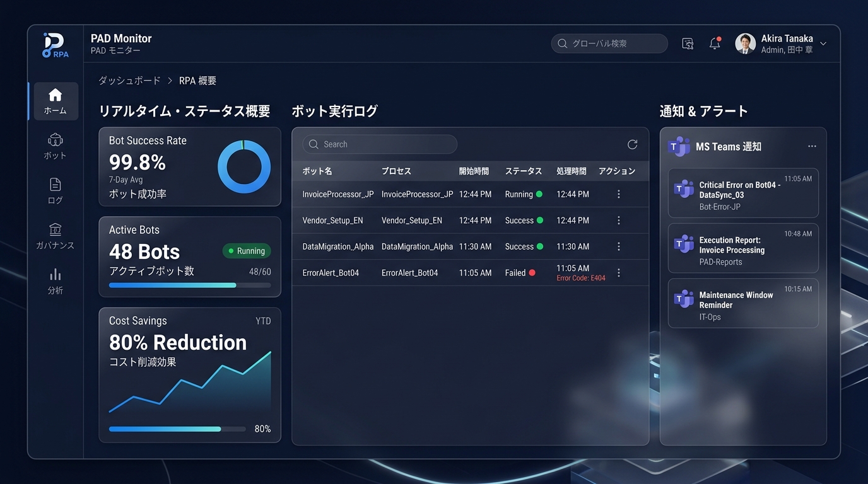Refresh the bot execution log
This screenshot has width=868, height=484.
point(632,144)
